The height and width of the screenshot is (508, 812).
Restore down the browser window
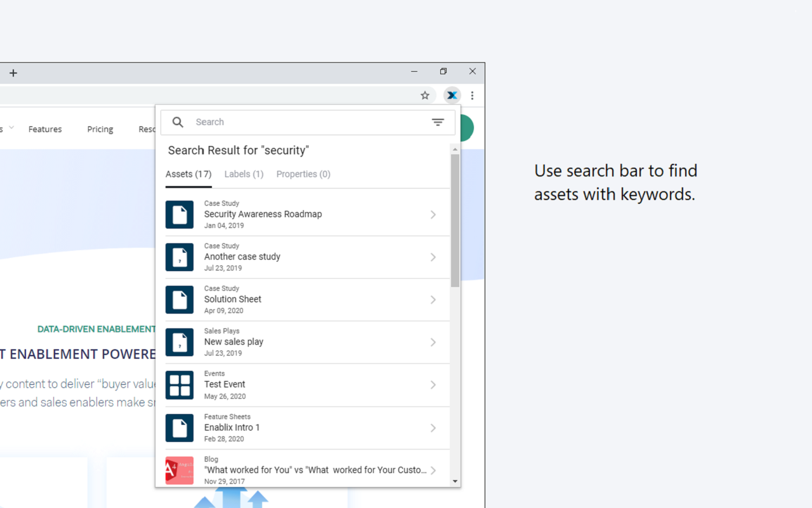tap(443, 72)
